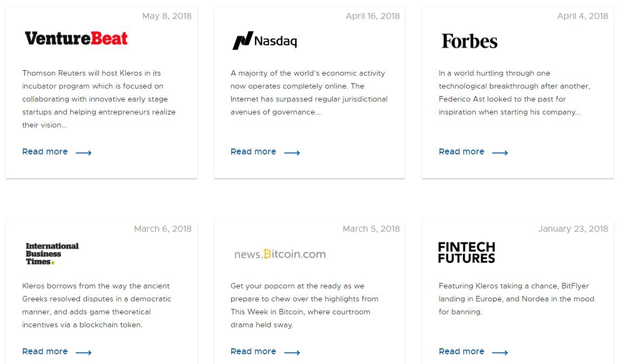
Task: Click the Thomson Reuters incubator article excerpt
Action: tap(99, 99)
